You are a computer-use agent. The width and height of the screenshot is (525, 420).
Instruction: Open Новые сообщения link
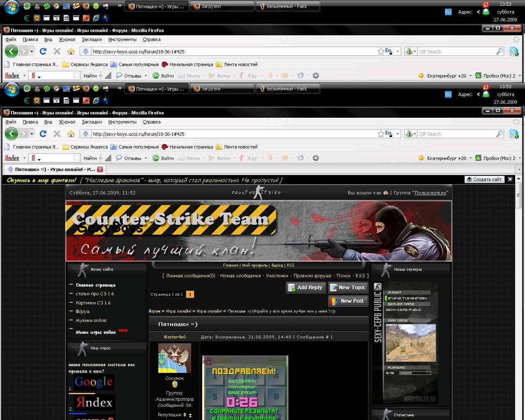point(240,276)
